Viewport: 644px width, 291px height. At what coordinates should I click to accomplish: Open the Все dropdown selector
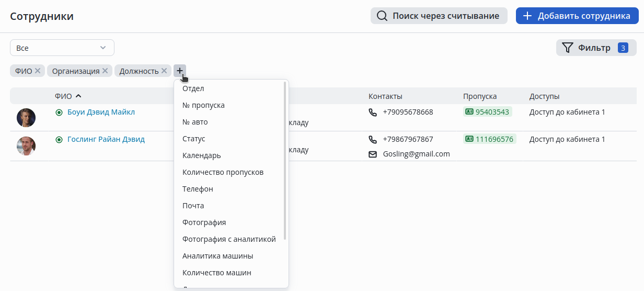pyautogui.click(x=62, y=48)
